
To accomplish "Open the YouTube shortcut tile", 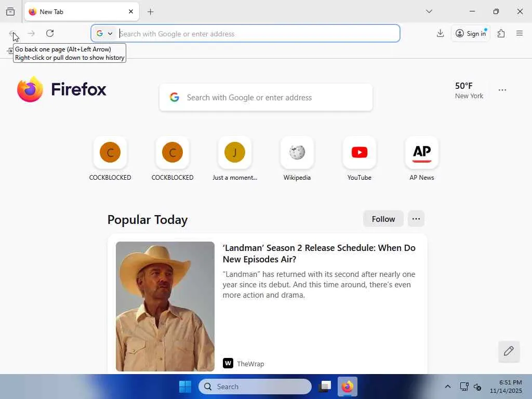I will (x=360, y=158).
